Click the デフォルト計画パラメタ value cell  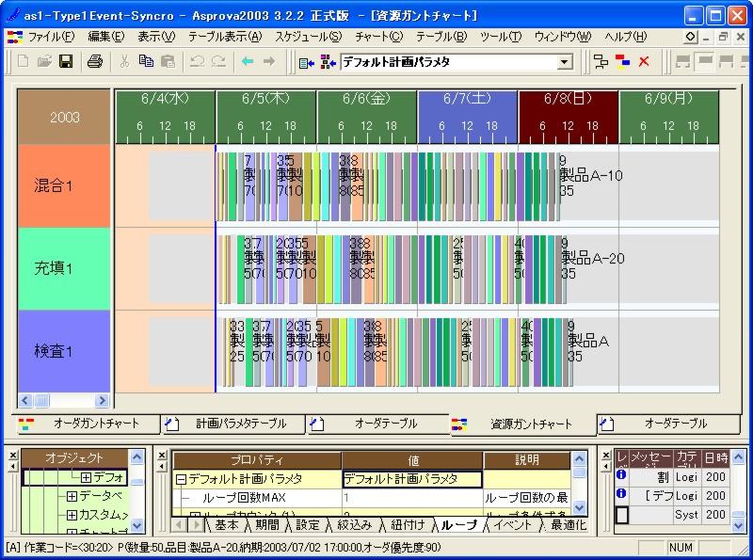pos(412,479)
